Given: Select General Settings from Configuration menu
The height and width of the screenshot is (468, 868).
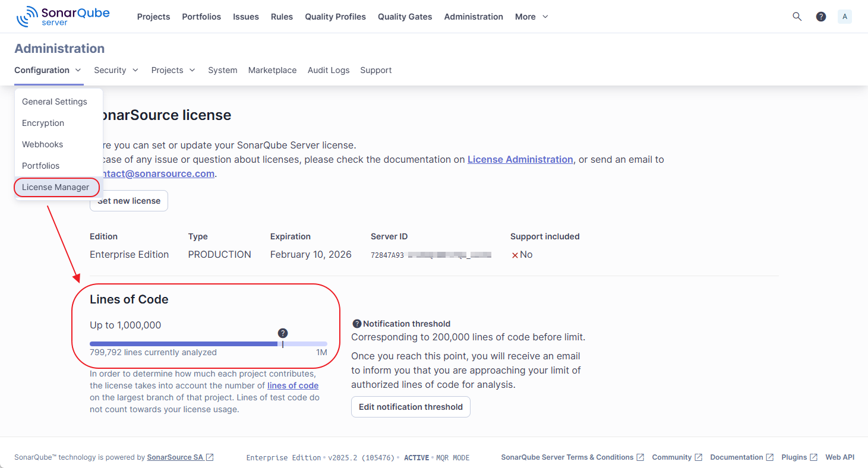Looking at the screenshot, I should pyautogui.click(x=58, y=102).
